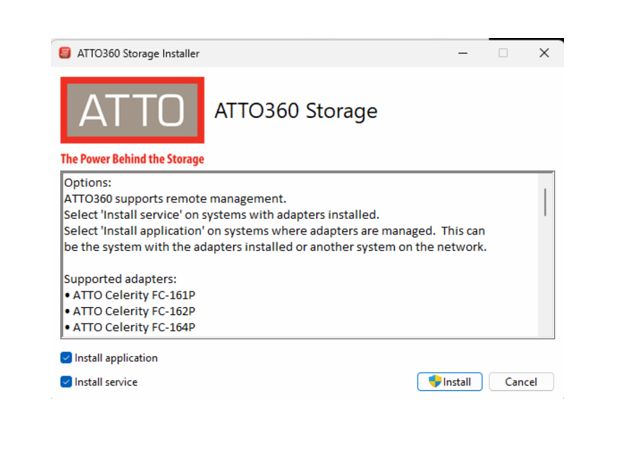Select the ATTO Celerity FC-162P entry
Image resolution: width=631 pixels, height=450 pixels.
[132, 311]
